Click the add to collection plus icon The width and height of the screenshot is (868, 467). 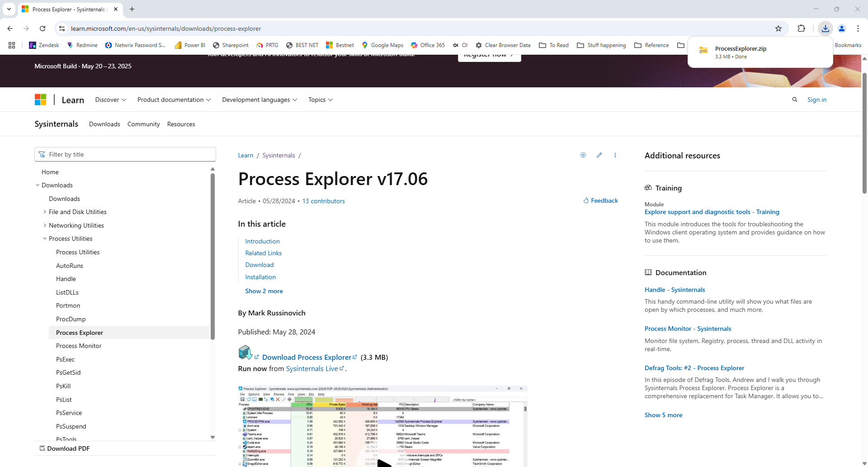(x=583, y=155)
